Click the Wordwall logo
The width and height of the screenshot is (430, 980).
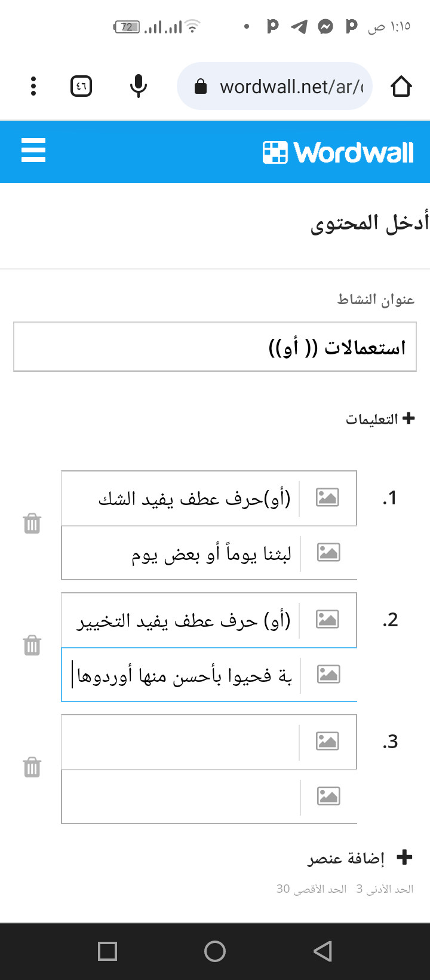tap(338, 152)
